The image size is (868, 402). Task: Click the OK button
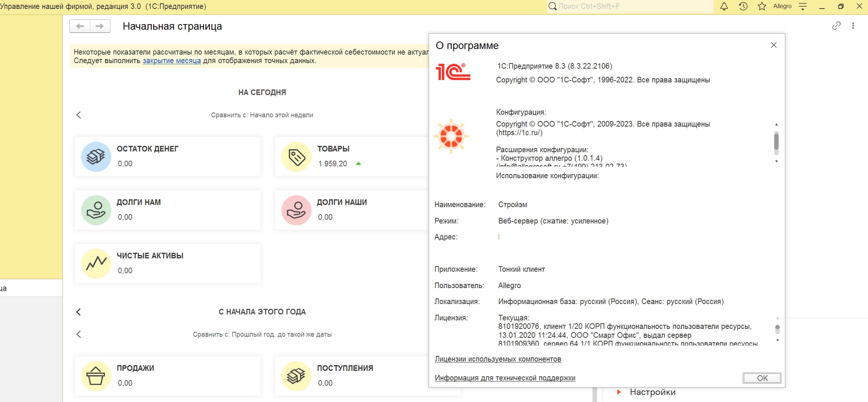[762, 378]
